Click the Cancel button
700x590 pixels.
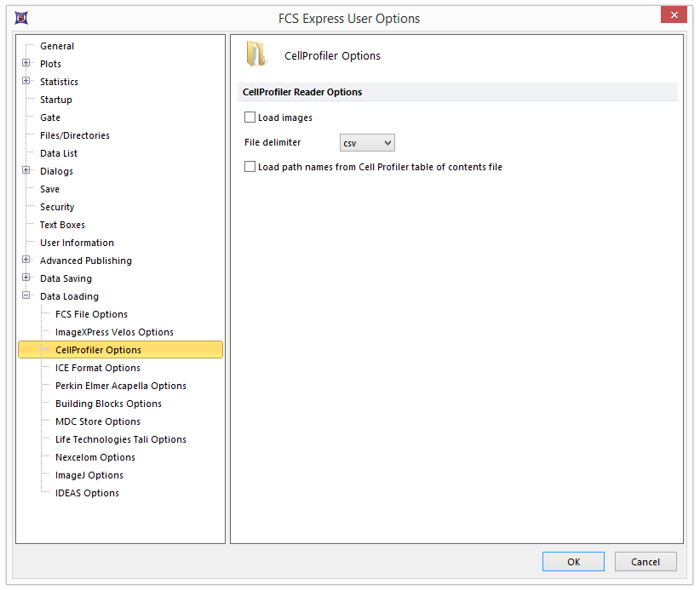point(645,561)
